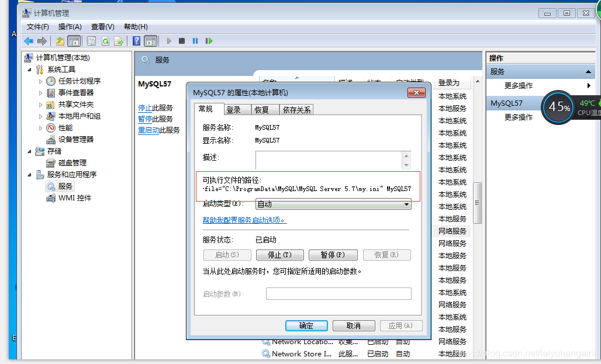Viewport: 601px width, 364px height.
Task: Click the 重启动 this service link
Action: click(x=148, y=130)
